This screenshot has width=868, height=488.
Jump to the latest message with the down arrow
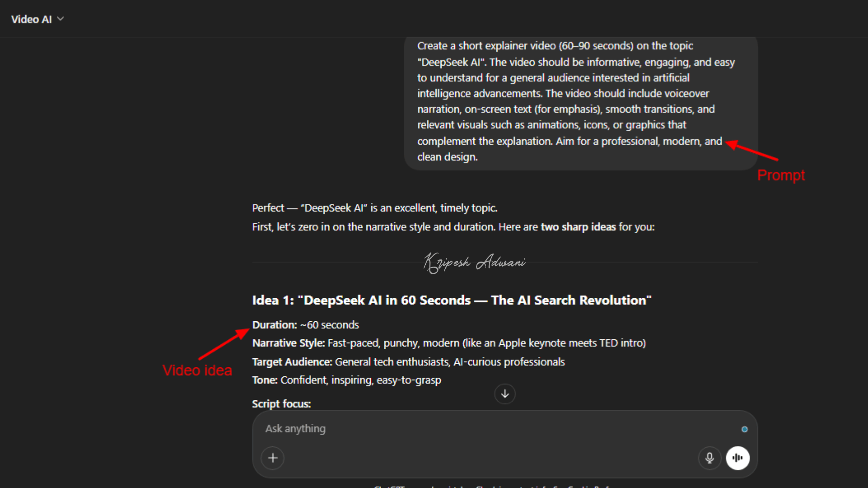tap(505, 394)
